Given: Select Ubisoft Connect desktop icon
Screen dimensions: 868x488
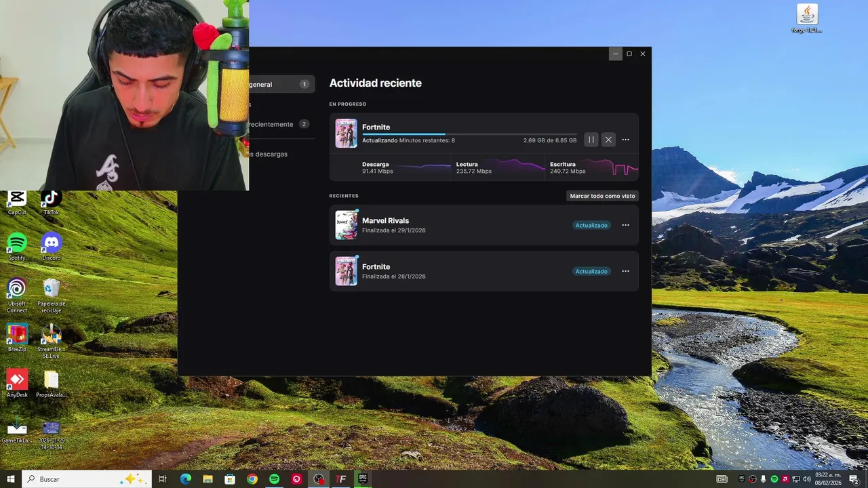Looking at the screenshot, I should click(x=17, y=296).
